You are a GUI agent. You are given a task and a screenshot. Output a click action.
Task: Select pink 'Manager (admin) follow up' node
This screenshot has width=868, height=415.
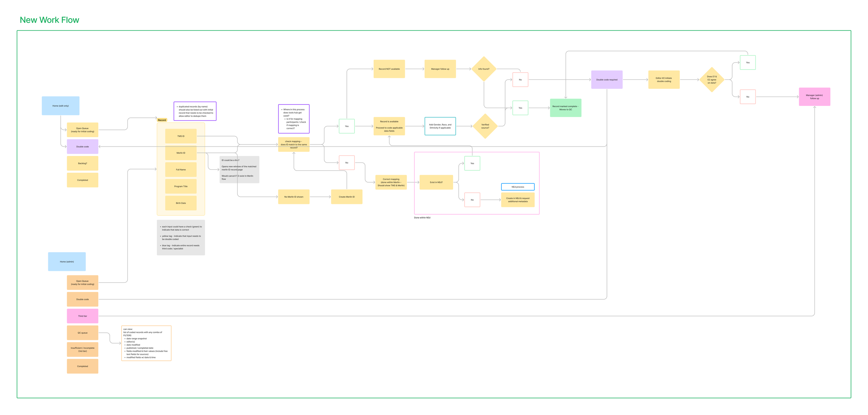[814, 97]
